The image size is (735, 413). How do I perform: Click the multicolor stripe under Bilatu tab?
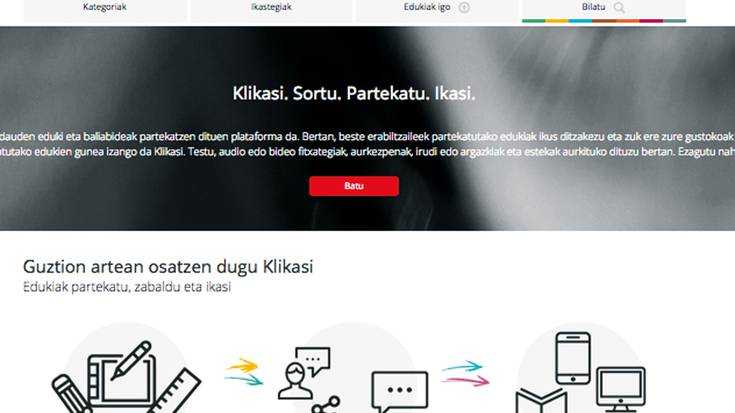coord(604,21)
